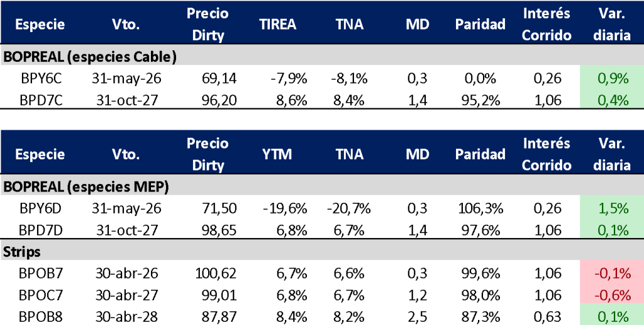Select the BOPREAL (especies Cable) section heading
Image resolution: width=644 pixels, height=325 pixels.
[89, 57]
